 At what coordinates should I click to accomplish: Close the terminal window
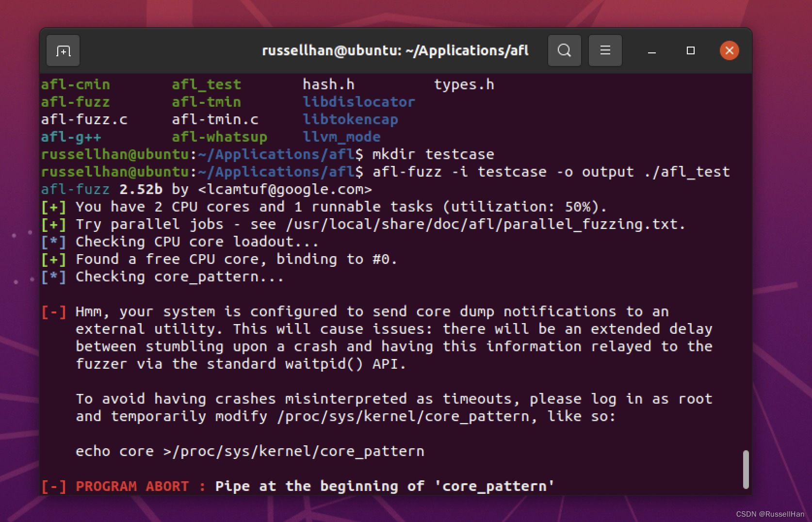pos(729,50)
